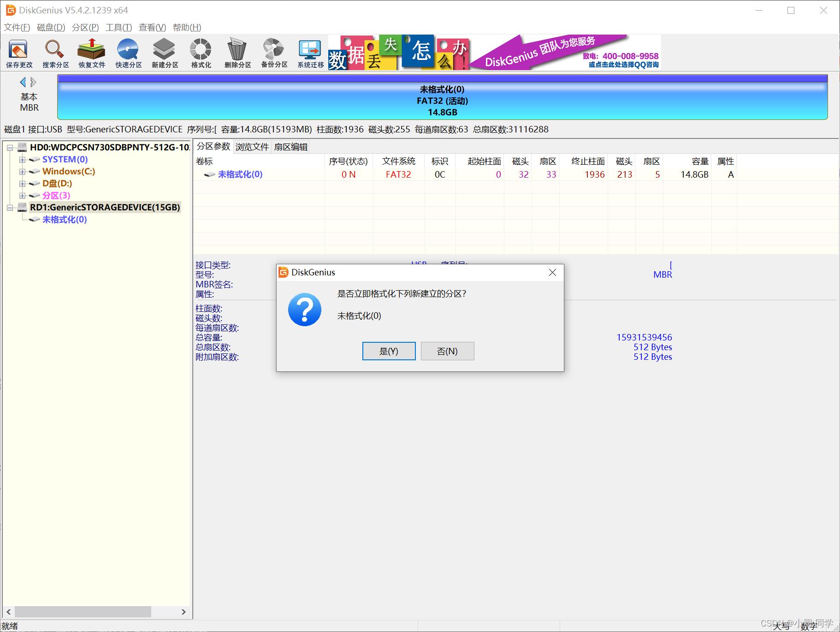This screenshot has width=840, height=632.
Task: Click the partition icon in the table row
Action: 210,174
